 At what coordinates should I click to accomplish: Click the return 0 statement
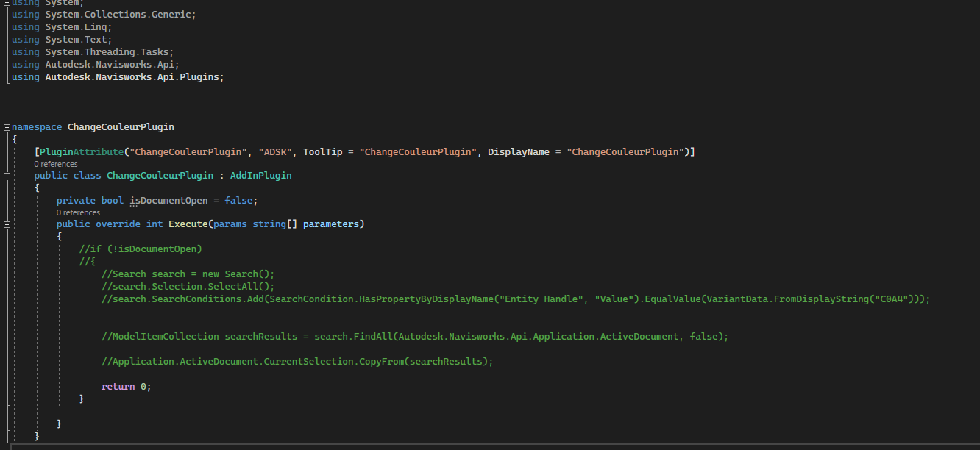click(125, 385)
